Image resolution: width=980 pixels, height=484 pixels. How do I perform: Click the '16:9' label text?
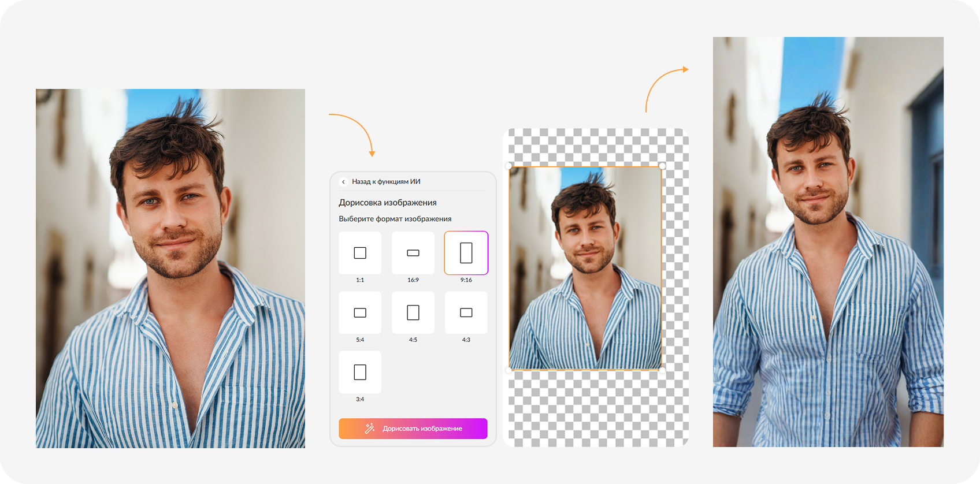[413, 280]
